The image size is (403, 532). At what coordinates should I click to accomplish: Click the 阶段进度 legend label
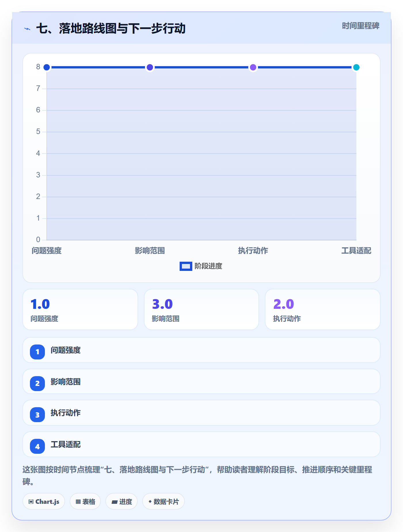[x=208, y=266]
